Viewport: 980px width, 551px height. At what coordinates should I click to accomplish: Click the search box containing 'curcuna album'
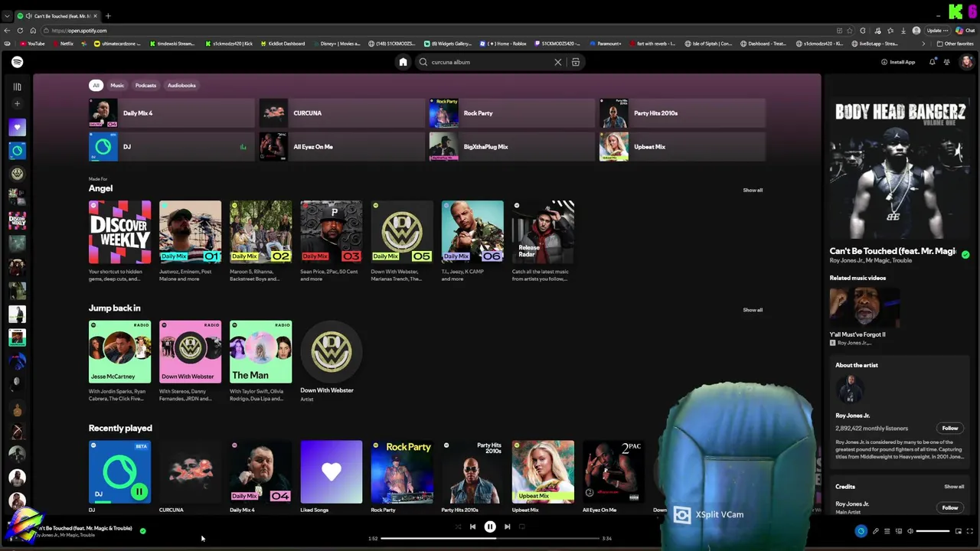click(490, 62)
